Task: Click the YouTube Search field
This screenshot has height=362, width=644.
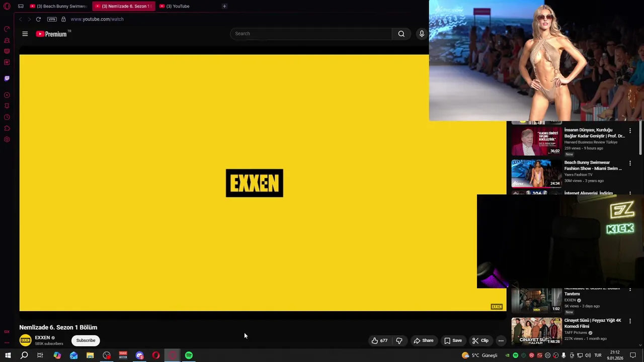Action: pos(310,34)
